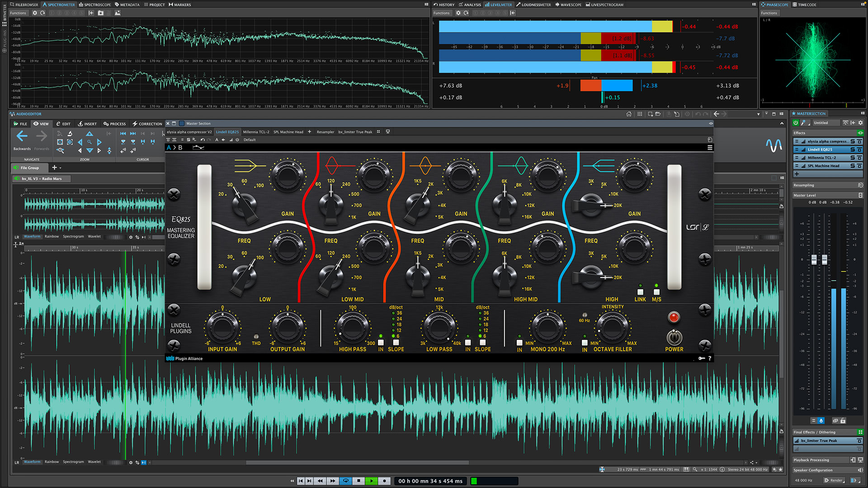Viewport: 868px width, 488px height.
Task: Click the undo arrow in the plugin window toolbar
Action: pyautogui.click(x=202, y=140)
